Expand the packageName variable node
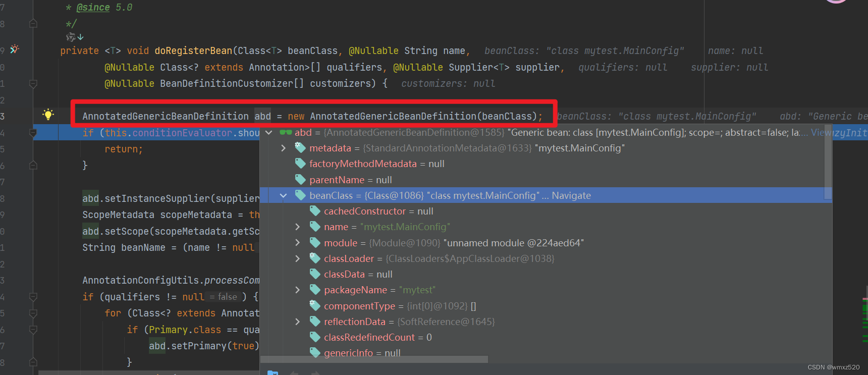 click(x=298, y=290)
